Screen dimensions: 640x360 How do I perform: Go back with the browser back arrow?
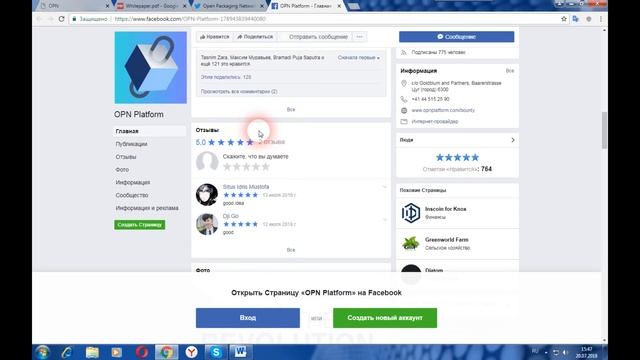[x=39, y=19]
